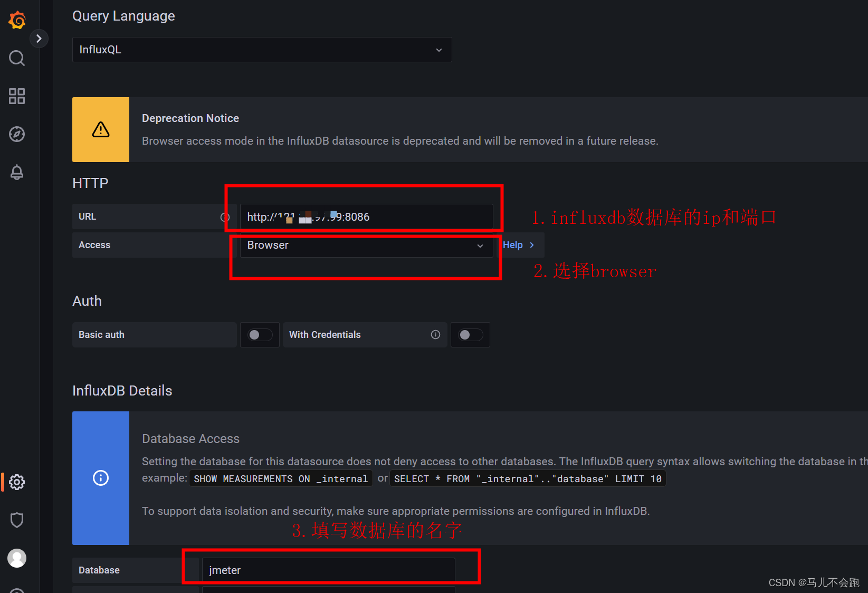The image size is (868, 593).
Task: Open the Access Help link
Action: pyautogui.click(x=518, y=245)
